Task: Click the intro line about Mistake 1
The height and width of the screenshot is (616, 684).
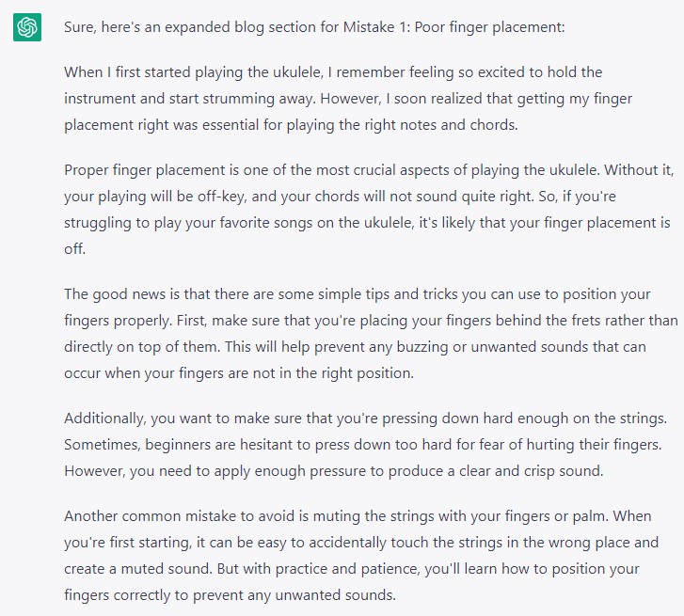Action: coord(314,27)
